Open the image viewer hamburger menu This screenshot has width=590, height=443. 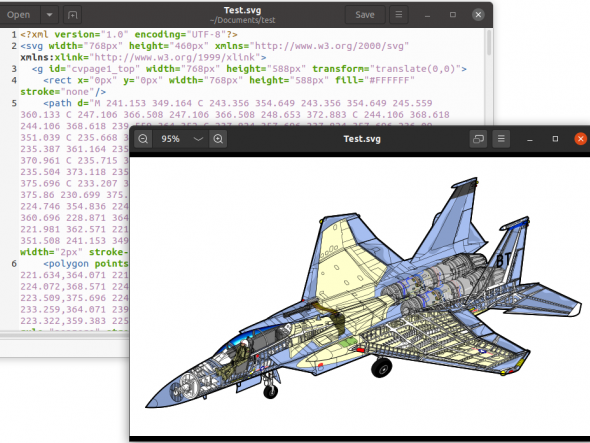501,139
